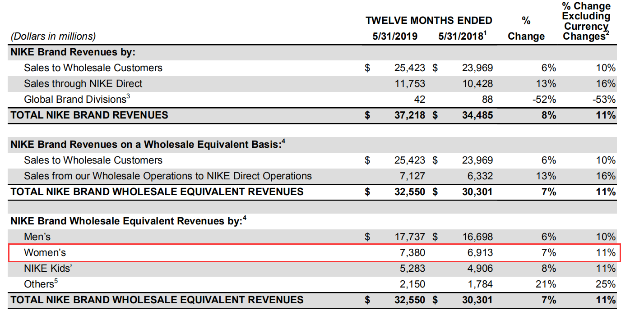Select the "TWELVE MONTHS ENDED" column heading

429,20
